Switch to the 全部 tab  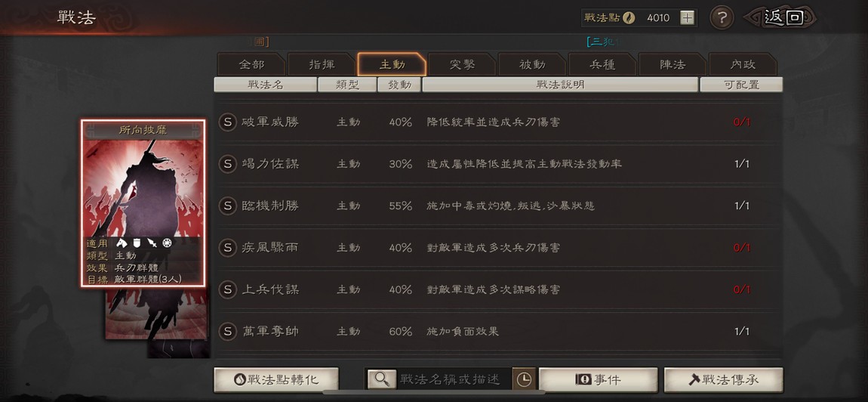[251, 64]
